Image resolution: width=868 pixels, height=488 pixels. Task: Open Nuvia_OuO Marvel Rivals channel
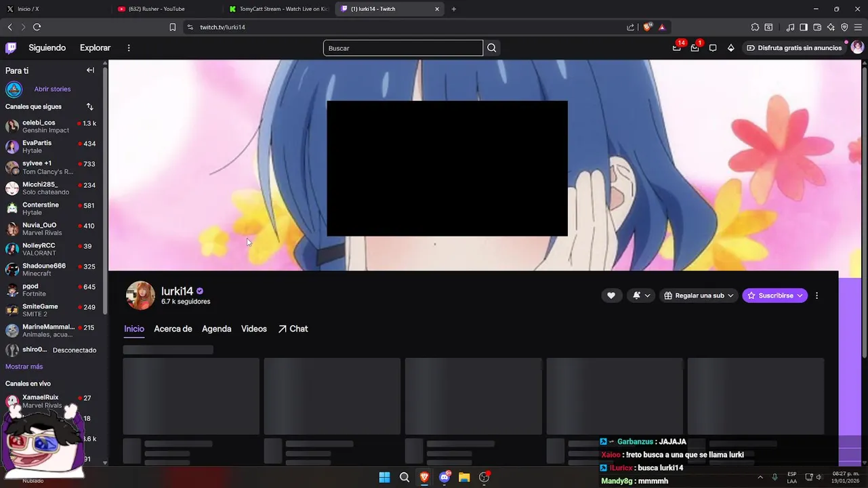click(x=51, y=228)
